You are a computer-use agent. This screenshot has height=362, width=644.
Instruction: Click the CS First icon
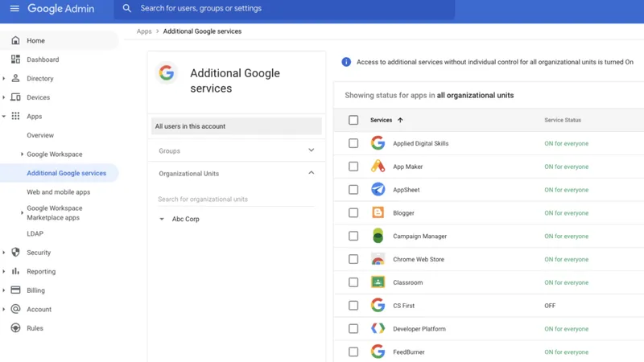tap(378, 306)
